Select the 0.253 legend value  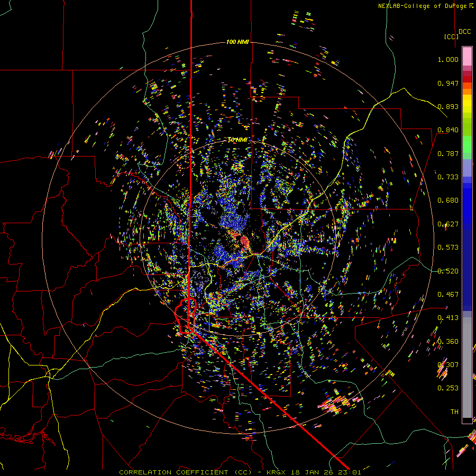[448, 388]
